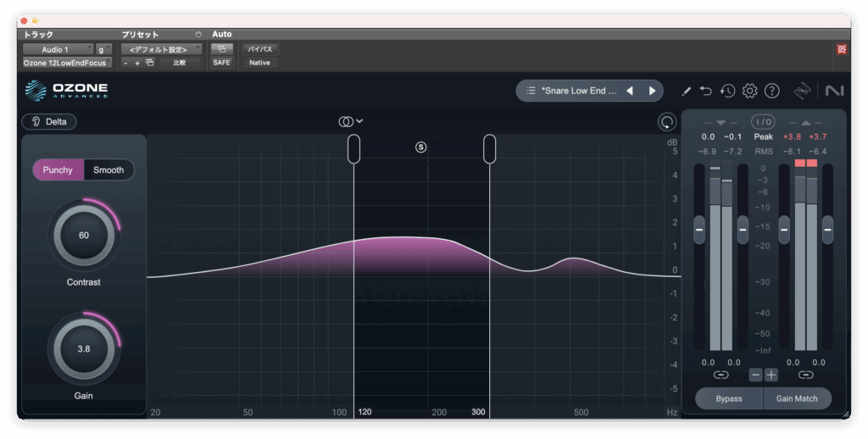Open the Audio 1 track selector
Image resolution: width=868 pixels, height=439 pixels.
tap(58, 49)
